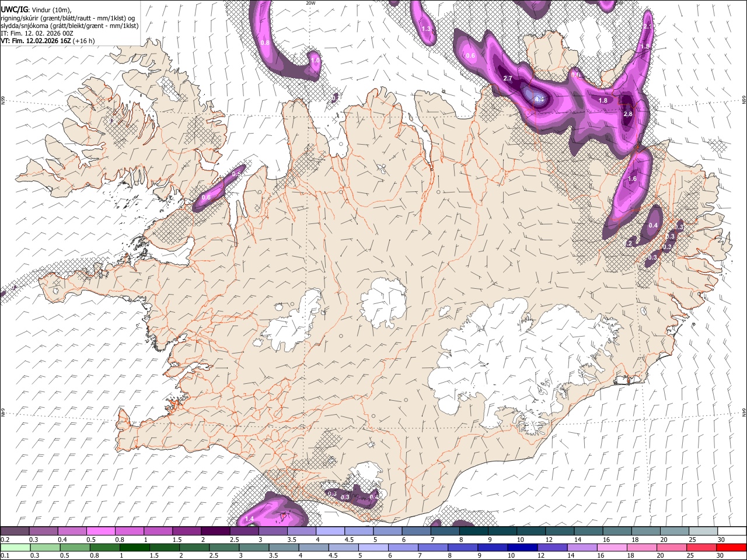747x560 pixels.
Task: Pick the upper scale swatch labeled 7
Action: click(x=445, y=531)
